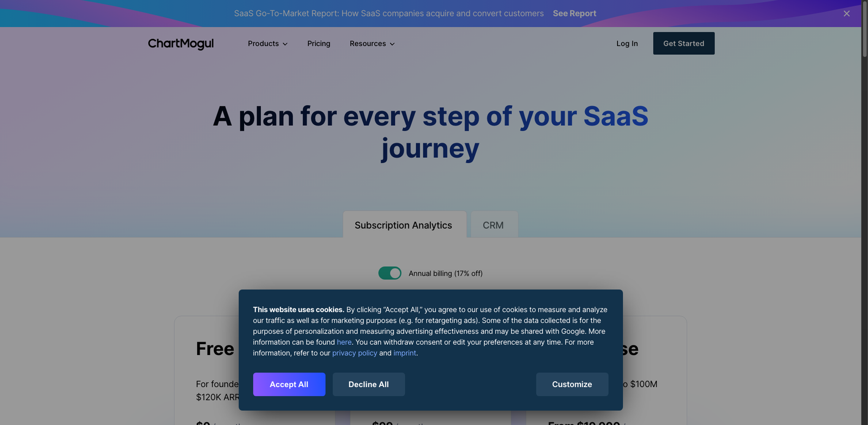868x425 pixels.
Task: Disable the Annual billing toggle
Action: point(389,273)
